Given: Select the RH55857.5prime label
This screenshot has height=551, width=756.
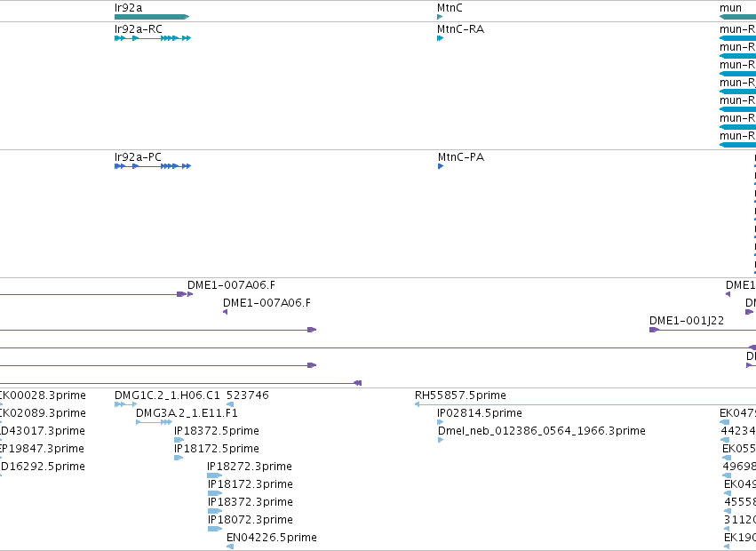Looking at the screenshot, I should pyautogui.click(x=460, y=395).
